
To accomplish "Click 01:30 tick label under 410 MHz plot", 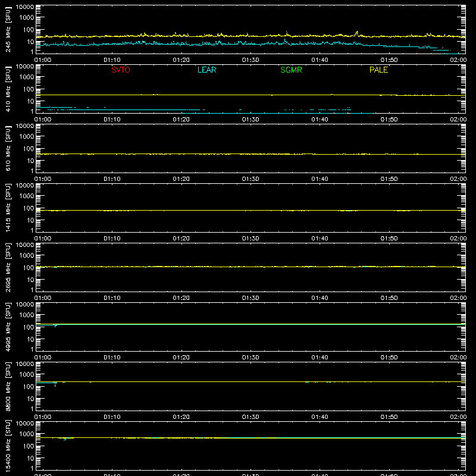I will tap(250, 120).
